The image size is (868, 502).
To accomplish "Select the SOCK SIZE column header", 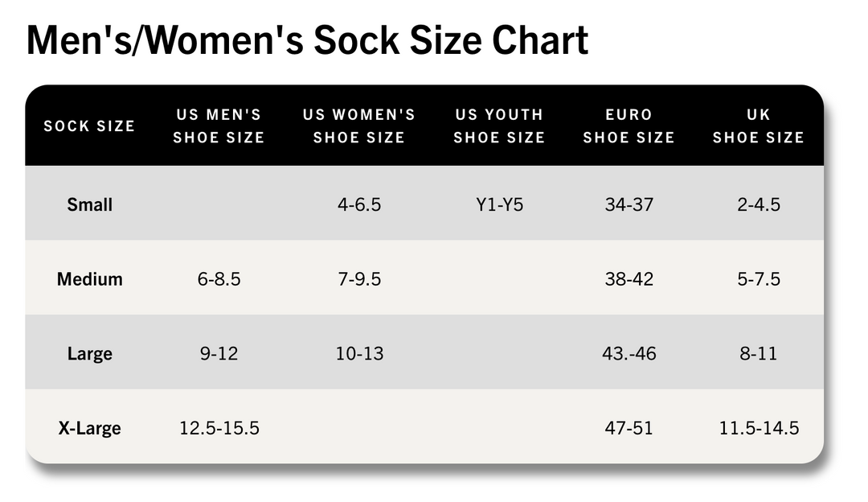I will [89, 126].
